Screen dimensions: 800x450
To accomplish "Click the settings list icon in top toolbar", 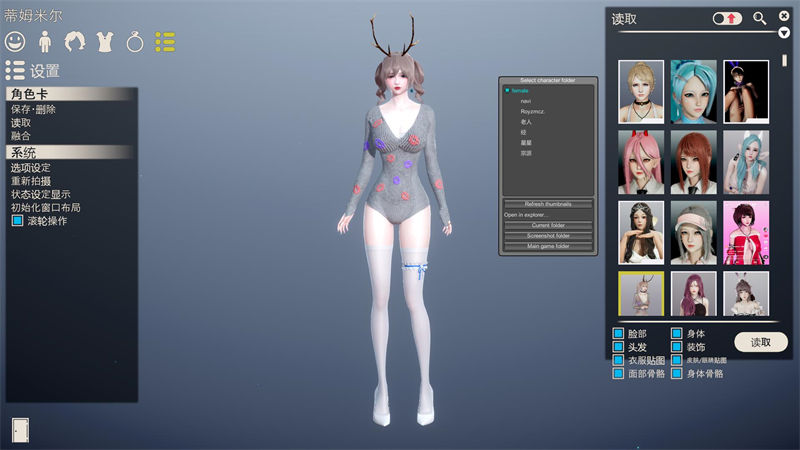I will coord(165,42).
